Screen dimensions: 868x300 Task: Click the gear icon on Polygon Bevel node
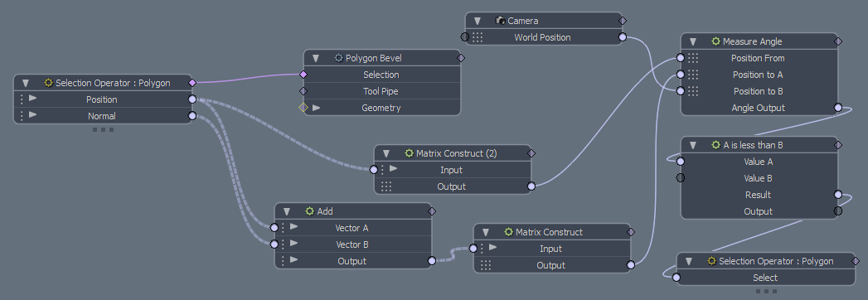(339, 58)
